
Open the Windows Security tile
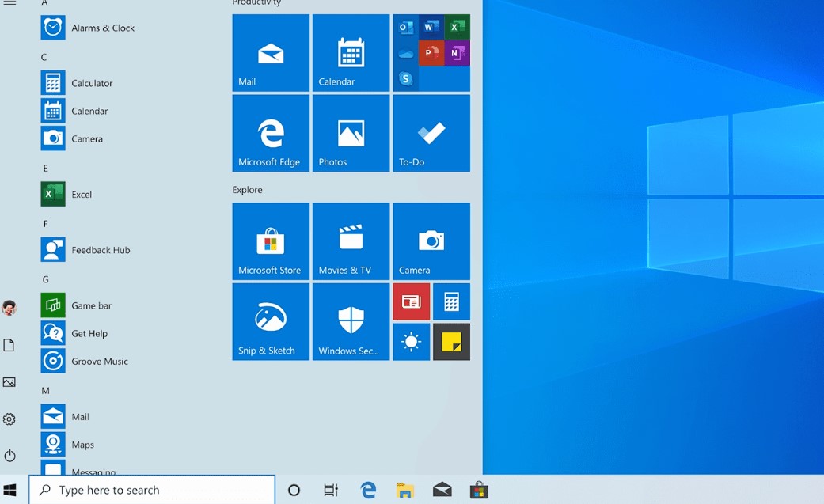pyautogui.click(x=351, y=322)
